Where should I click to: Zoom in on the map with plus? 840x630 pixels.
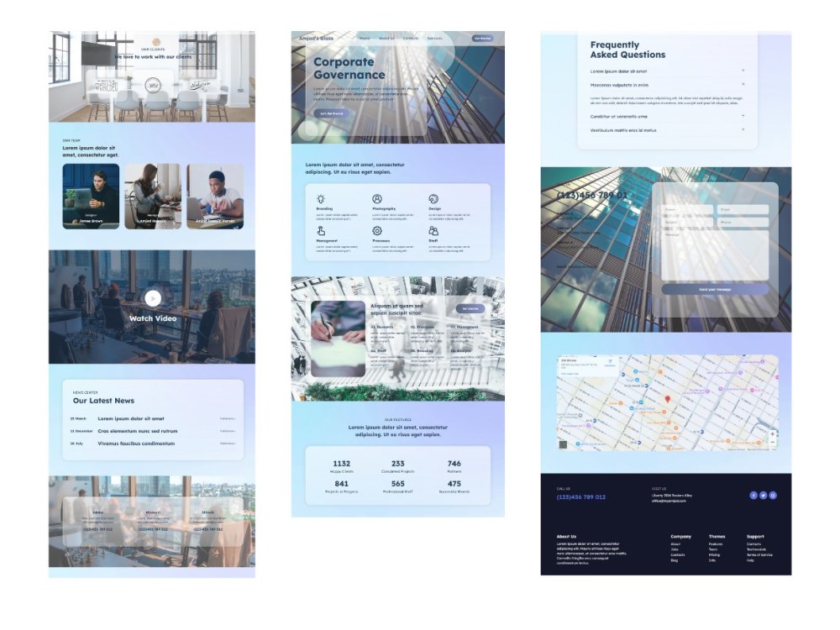point(772,434)
